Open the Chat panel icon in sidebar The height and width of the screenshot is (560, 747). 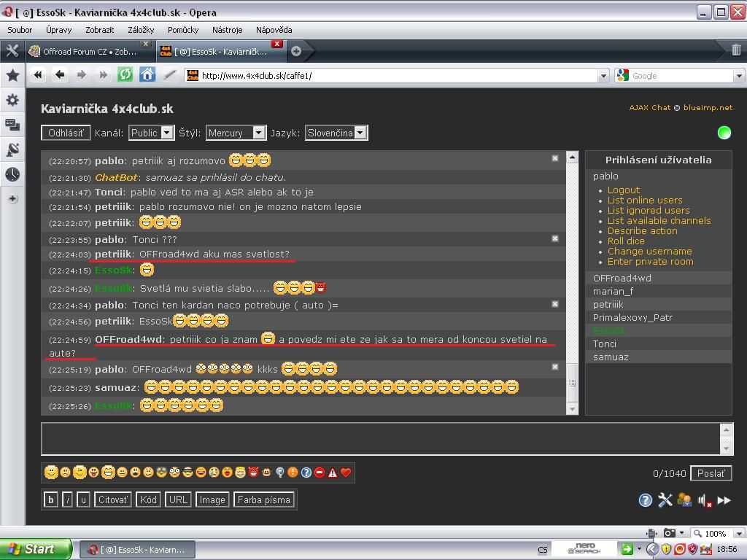tap(13, 125)
